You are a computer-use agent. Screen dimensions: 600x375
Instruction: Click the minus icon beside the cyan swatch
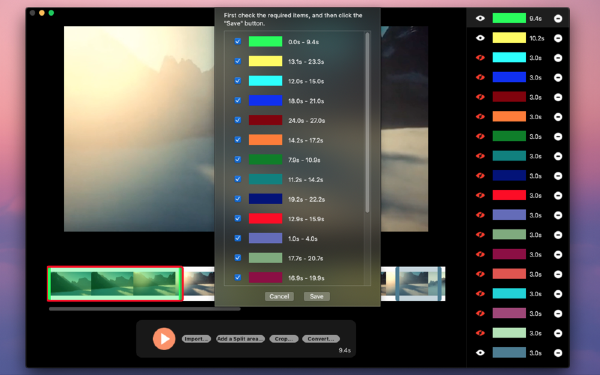coord(558,58)
